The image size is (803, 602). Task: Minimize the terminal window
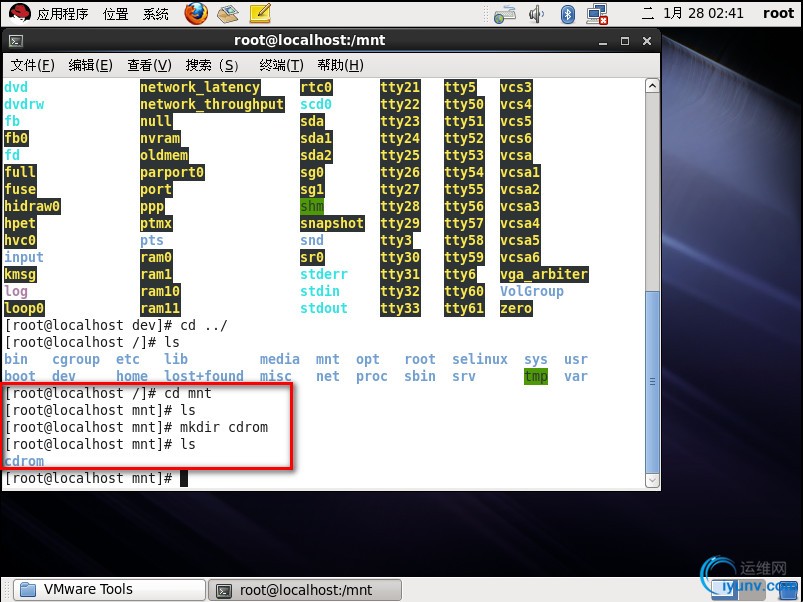[603, 41]
